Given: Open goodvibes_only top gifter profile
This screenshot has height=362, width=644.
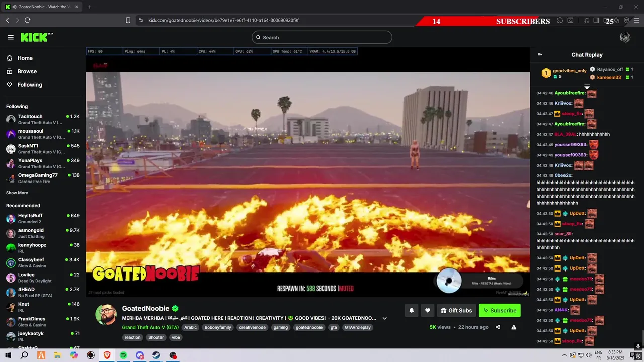Looking at the screenshot, I should pos(570,71).
